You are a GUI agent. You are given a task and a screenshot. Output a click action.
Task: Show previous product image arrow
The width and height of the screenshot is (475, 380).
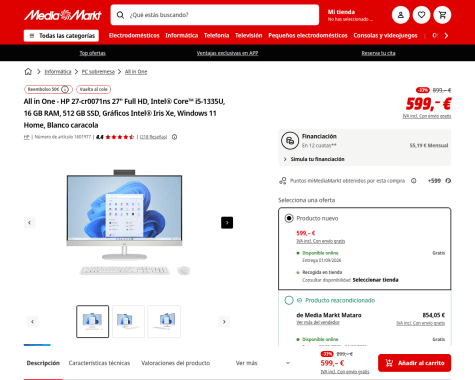coord(30,223)
